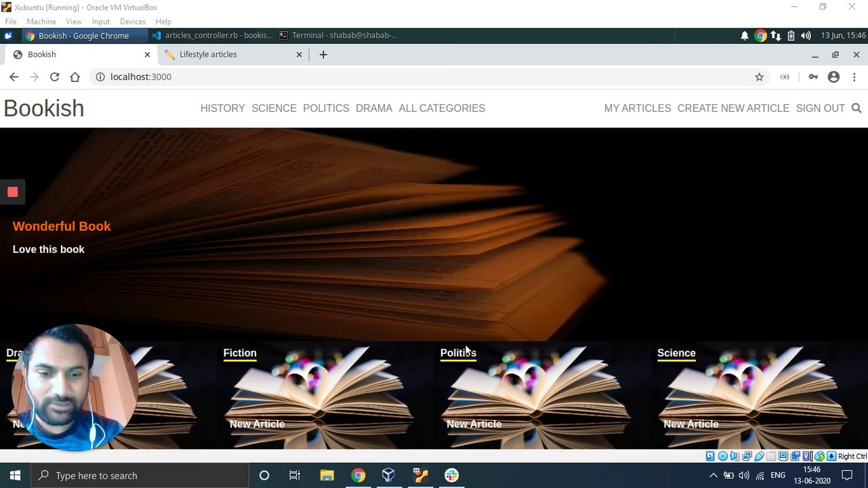
Task: Click SIGN OUT
Action: point(821,108)
